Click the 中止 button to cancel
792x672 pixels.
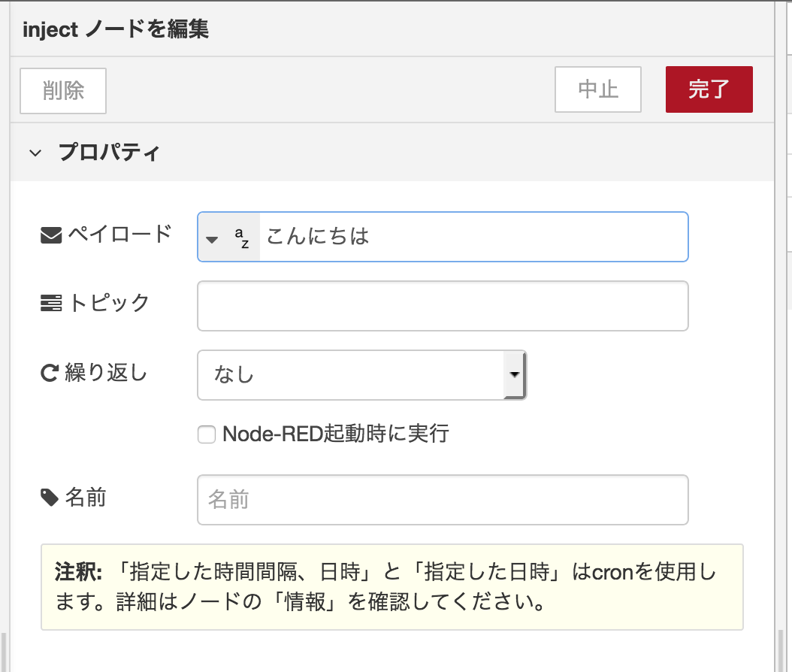[597, 89]
